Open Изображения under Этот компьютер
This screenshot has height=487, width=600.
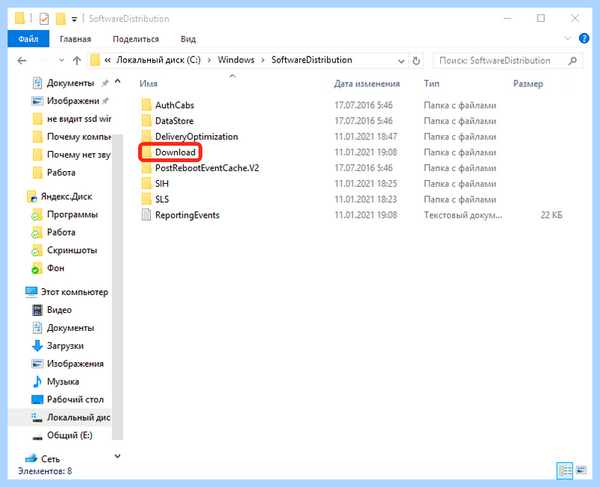[75, 364]
